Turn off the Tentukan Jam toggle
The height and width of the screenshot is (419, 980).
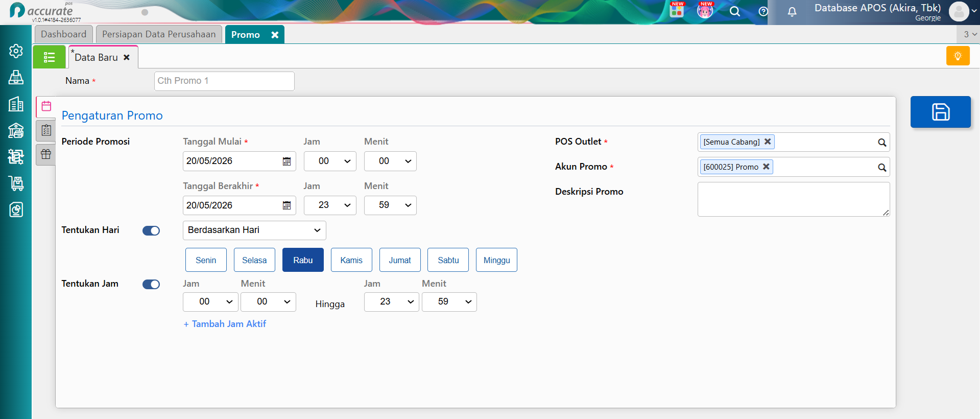[x=151, y=285]
